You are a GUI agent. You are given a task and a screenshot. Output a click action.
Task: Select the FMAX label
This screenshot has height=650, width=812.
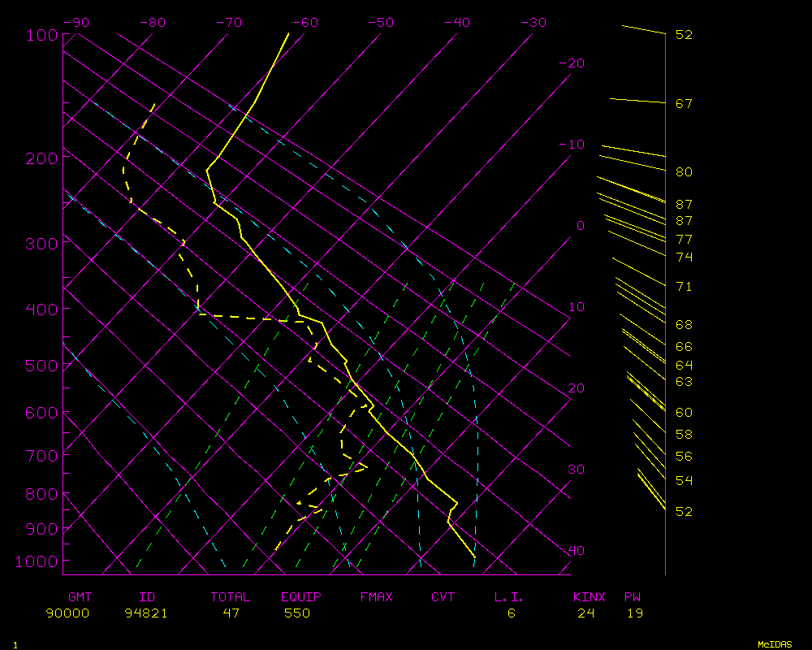click(376, 597)
